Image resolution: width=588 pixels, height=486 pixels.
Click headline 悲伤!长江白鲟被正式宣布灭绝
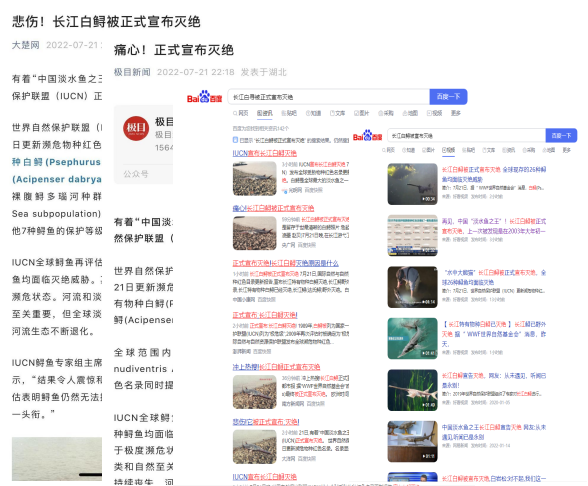[x=106, y=21]
